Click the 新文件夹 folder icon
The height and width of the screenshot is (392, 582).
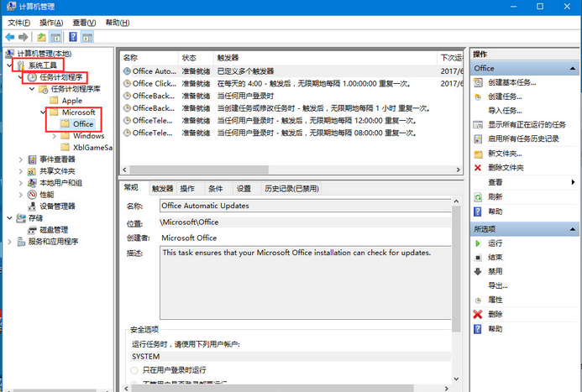[x=478, y=154]
